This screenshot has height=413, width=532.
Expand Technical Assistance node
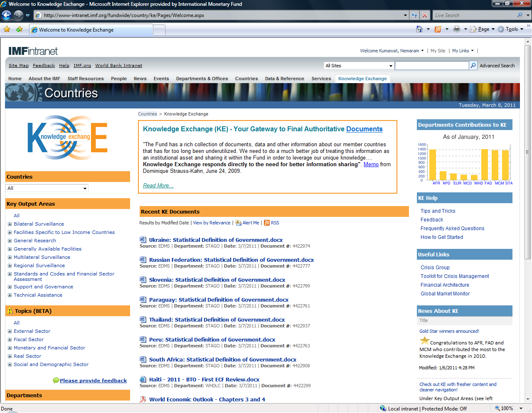(10, 295)
